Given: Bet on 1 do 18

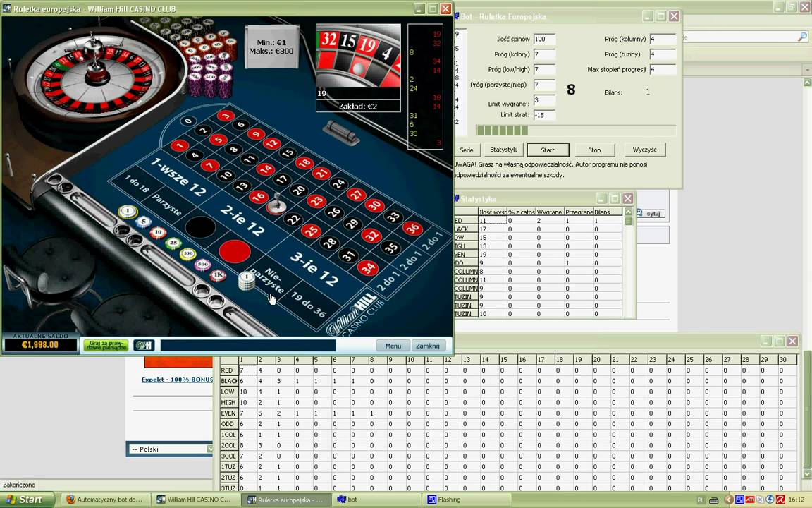Looking at the screenshot, I should 137,184.
